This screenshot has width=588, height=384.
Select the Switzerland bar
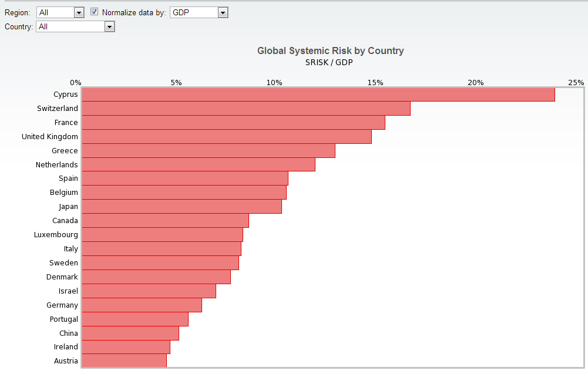pyautogui.click(x=246, y=109)
